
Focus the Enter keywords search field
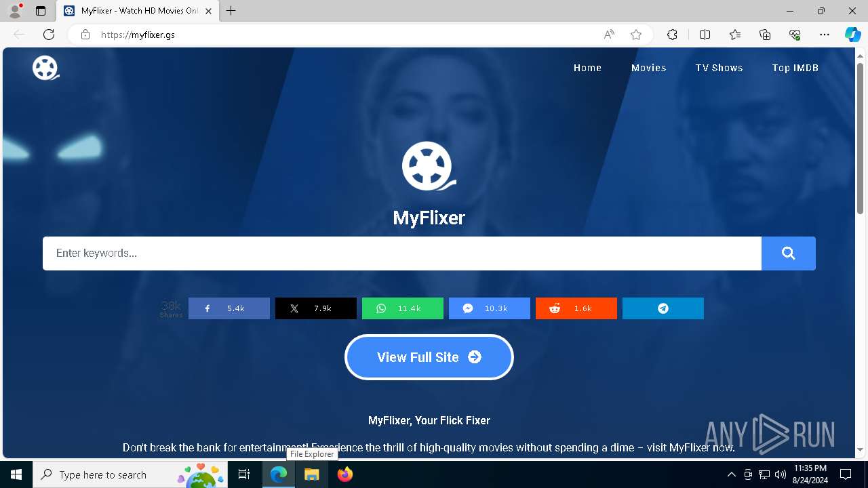pos(402,253)
